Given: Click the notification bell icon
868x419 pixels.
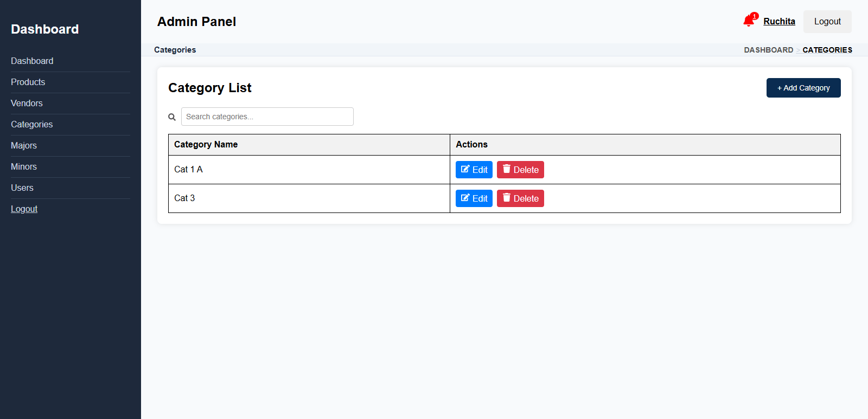Looking at the screenshot, I should pos(749,21).
